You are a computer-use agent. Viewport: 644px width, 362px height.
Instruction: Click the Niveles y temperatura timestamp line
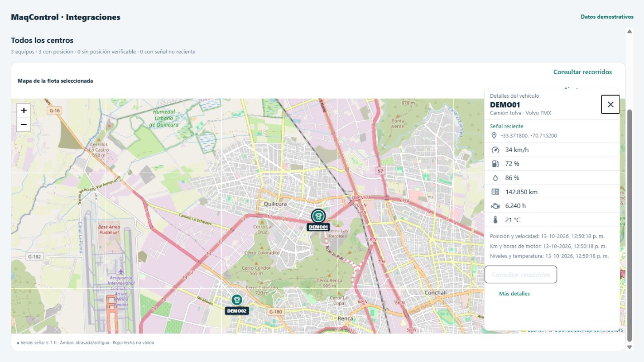(x=549, y=256)
